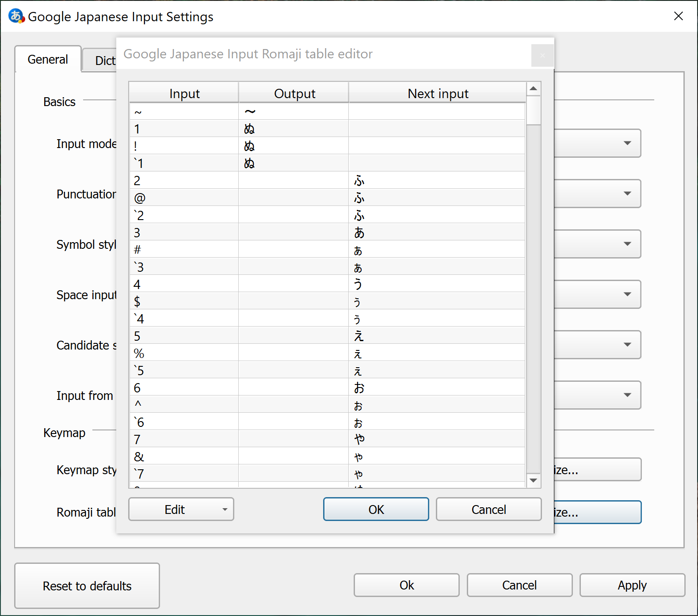Click the ふ next input in row '2'
The width and height of the screenshot is (698, 616).
[x=437, y=181]
